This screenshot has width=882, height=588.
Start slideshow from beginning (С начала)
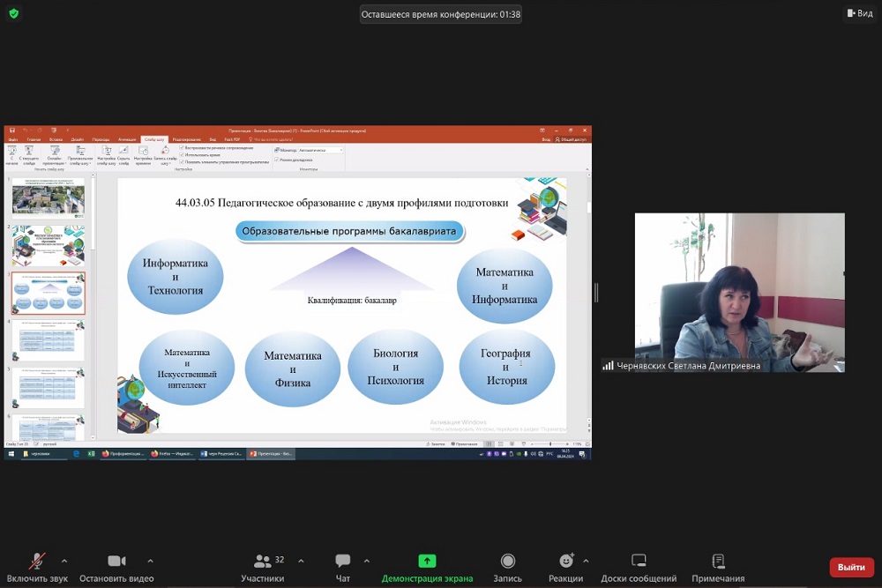click(x=11, y=155)
